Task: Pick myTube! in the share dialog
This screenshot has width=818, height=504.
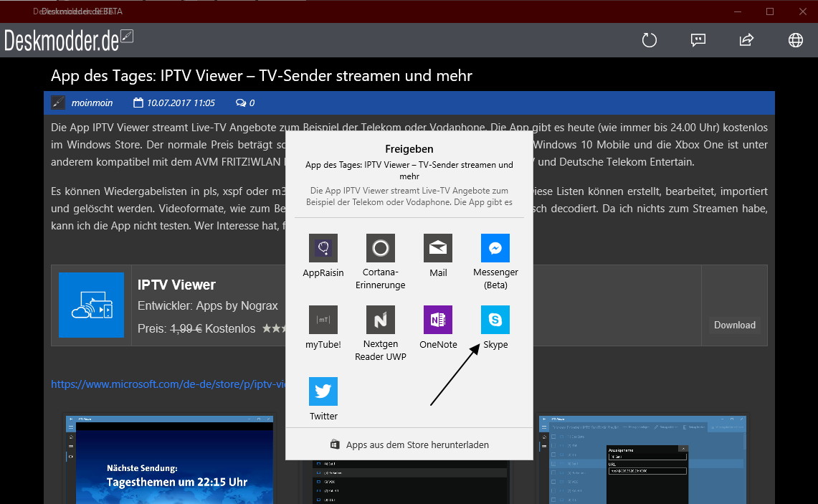Action: 323,319
